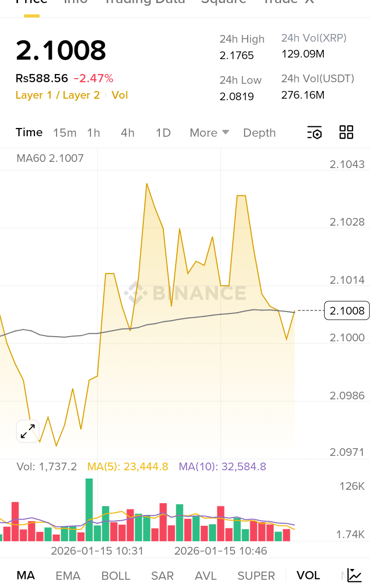Switch to the 4h interval
Viewport: 370px width, 588px height.
pos(127,133)
